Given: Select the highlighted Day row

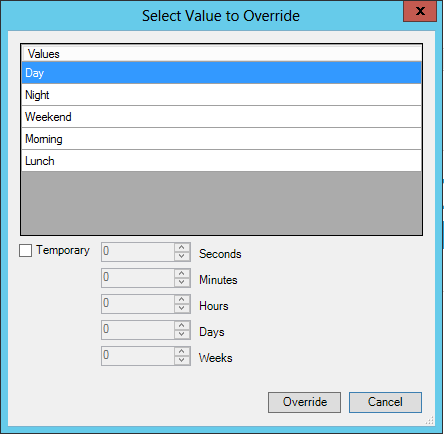Looking at the screenshot, I should pos(222,73).
